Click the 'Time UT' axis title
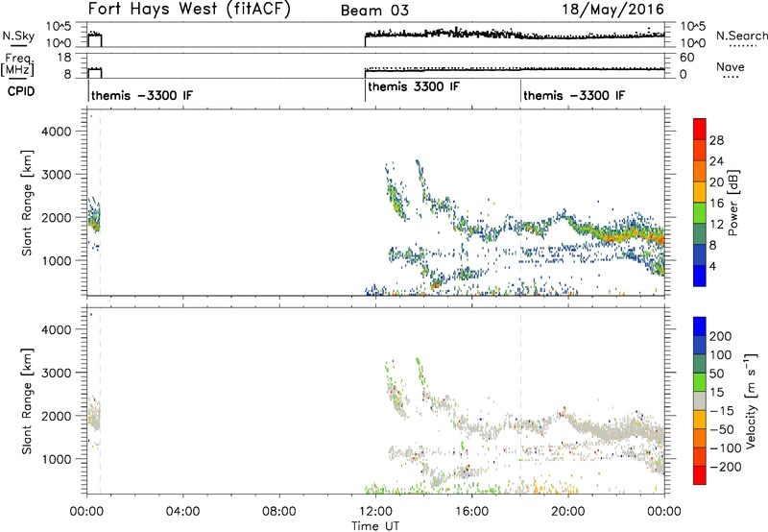768x532 pixels. 375,526
